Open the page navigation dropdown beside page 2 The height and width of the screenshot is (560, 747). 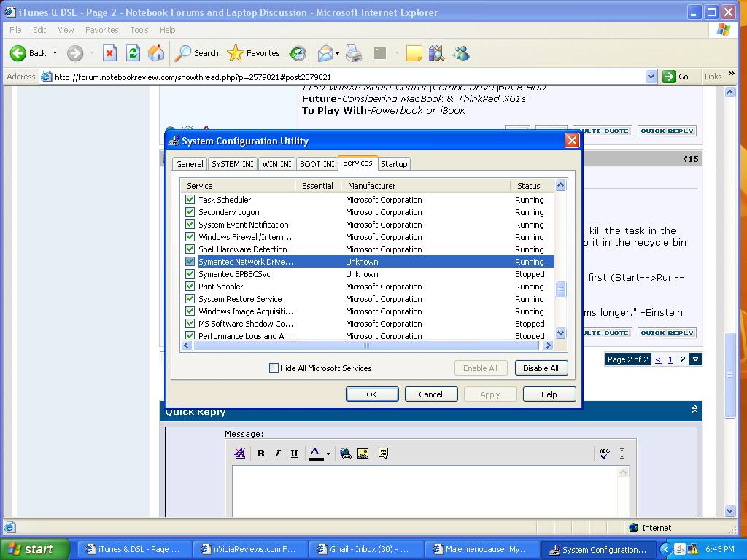click(695, 359)
